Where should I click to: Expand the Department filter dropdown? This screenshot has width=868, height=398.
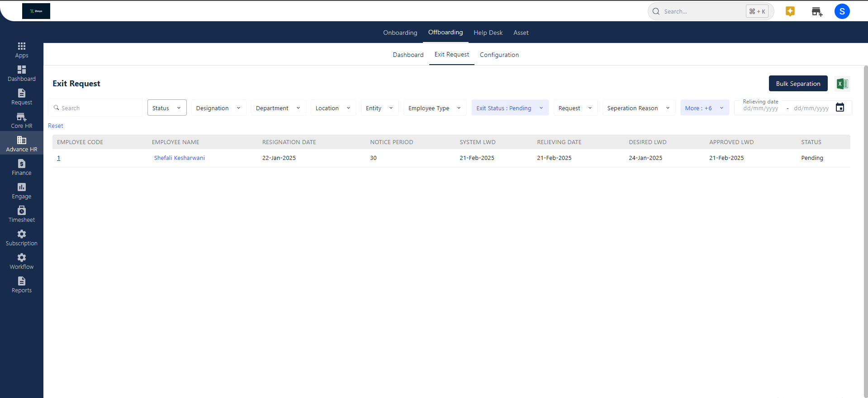click(x=279, y=108)
